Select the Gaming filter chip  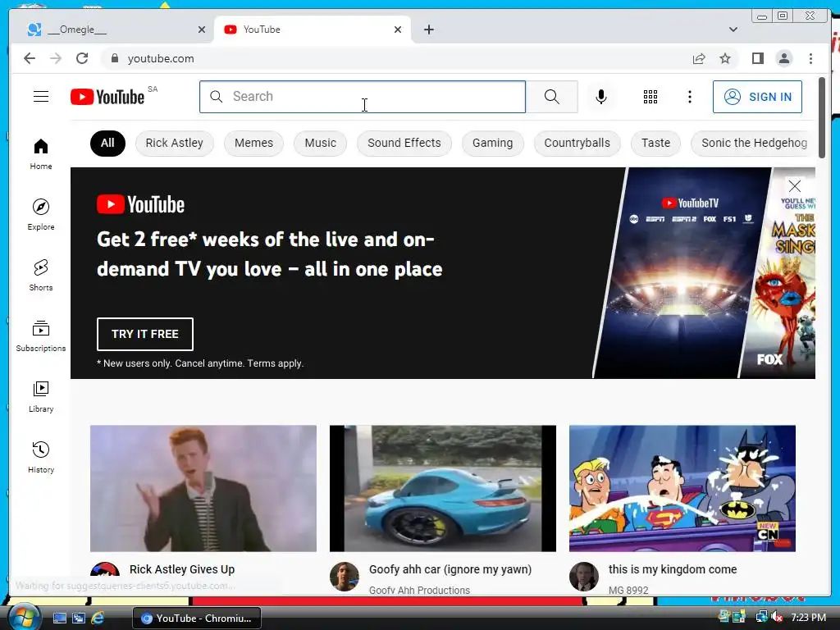pyautogui.click(x=492, y=143)
